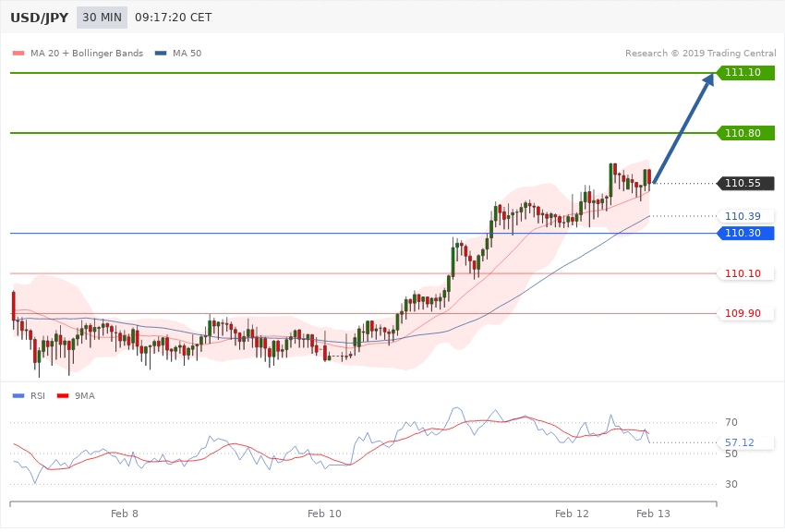Viewport: 785px width, 532px height.
Task: Click the 110.39 MA 50 value label
Action: [x=746, y=216]
